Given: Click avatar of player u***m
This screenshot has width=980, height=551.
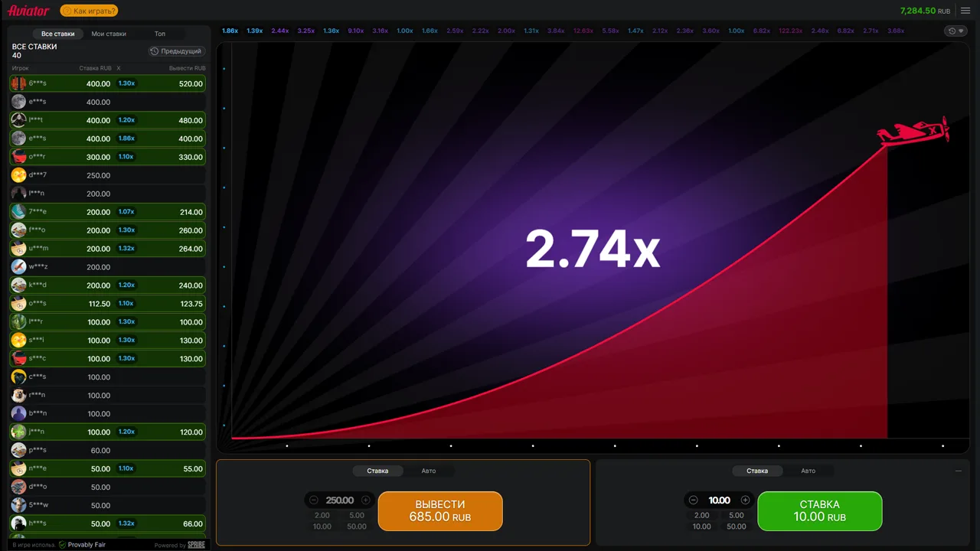Looking at the screenshot, I should (x=19, y=249).
